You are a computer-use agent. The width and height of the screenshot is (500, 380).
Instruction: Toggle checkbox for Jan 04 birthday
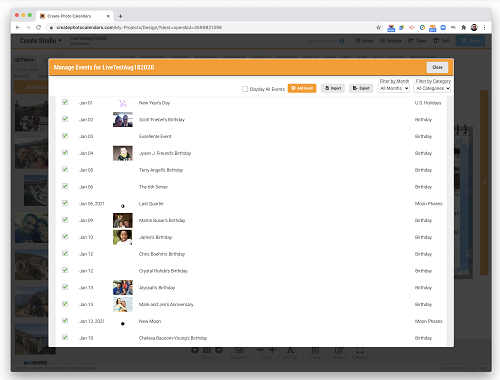(65, 153)
